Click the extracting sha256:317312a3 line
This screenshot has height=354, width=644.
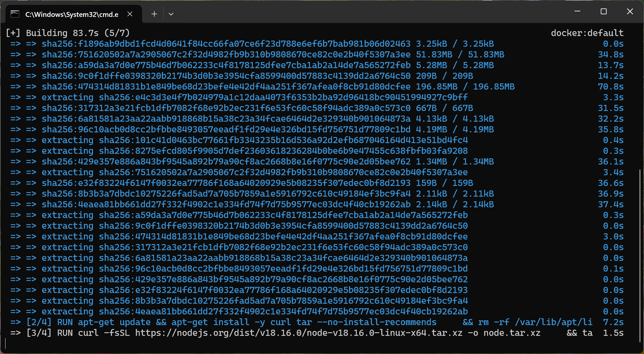click(317, 247)
